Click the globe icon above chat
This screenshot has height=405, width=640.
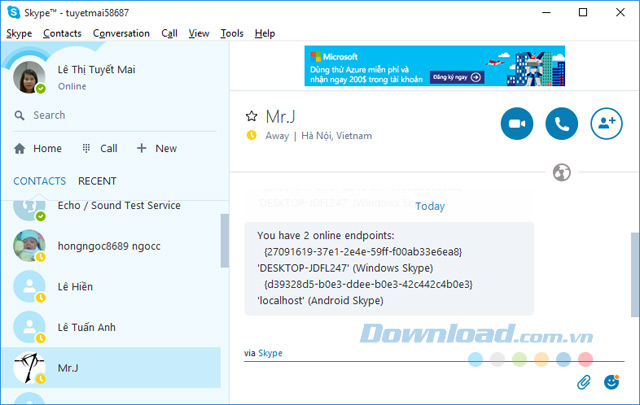(x=562, y=173)
